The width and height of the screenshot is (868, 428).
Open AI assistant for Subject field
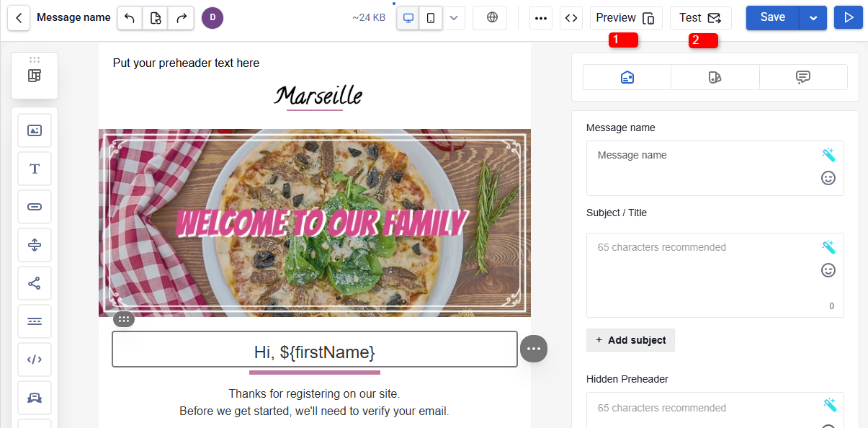(x=828, y=247)
